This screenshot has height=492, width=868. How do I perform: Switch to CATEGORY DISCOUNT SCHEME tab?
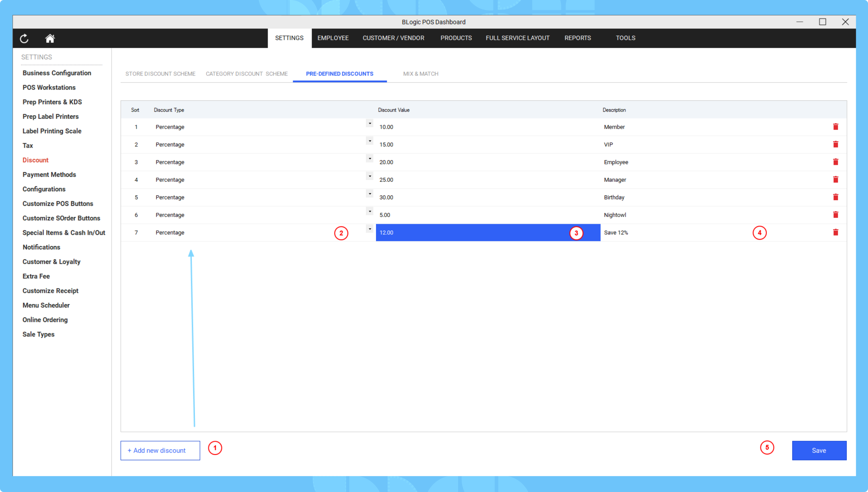tap(246, 74)
